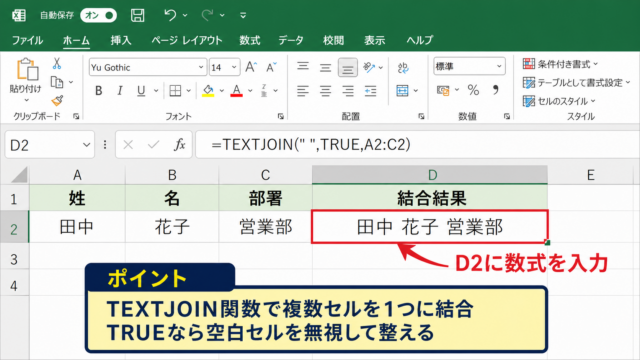Copy the selection with copy icon

(57, 82)
